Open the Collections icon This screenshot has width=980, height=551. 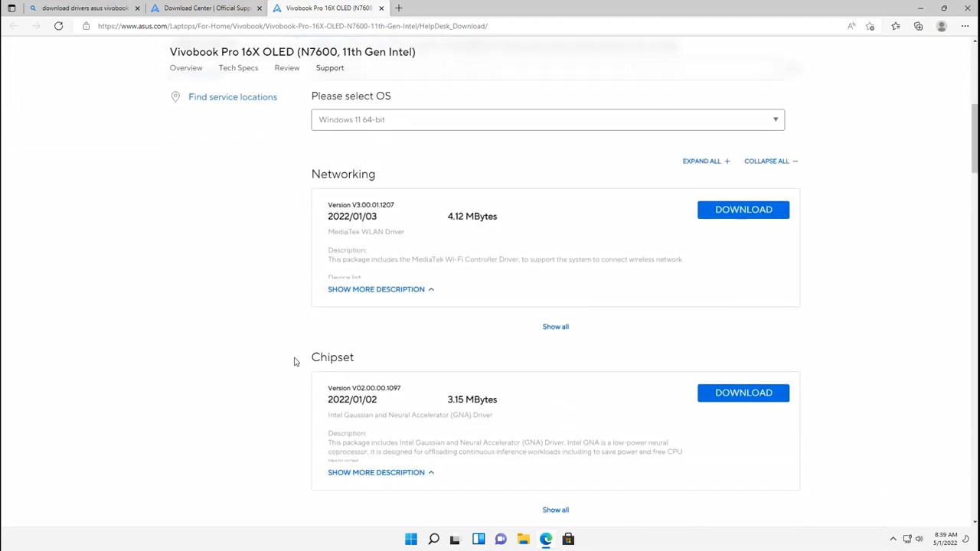click(918, 26)
